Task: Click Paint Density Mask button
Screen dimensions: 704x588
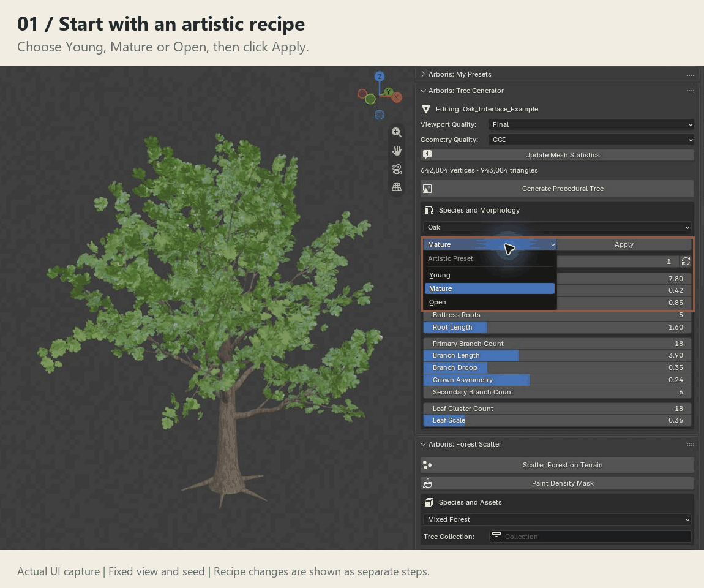Action: click(557, 483)
